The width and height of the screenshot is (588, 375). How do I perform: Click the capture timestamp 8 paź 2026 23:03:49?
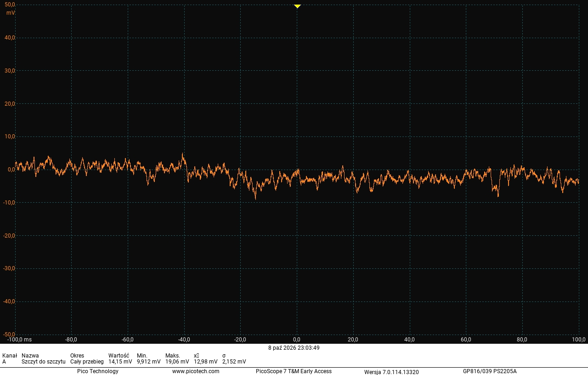click(294, 348)
